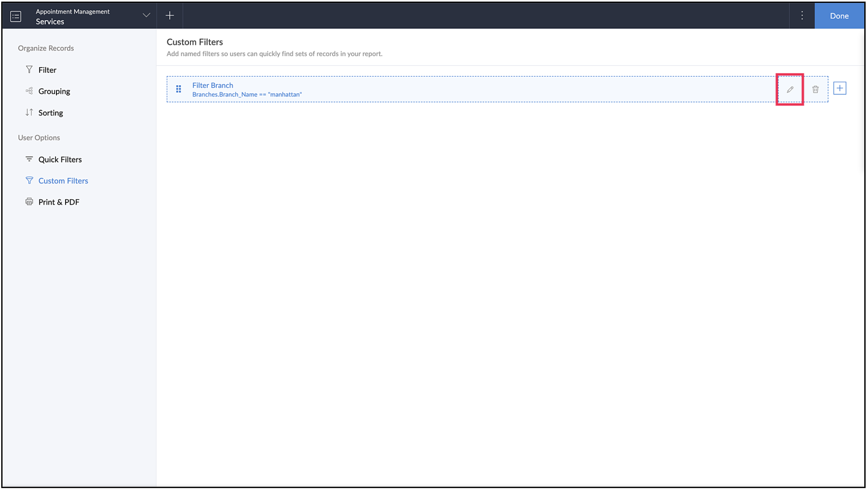Click the pencil edit icon for Filter Branch
Image resolution: width=868 pixels, height=491 pixels.
[790, 89]
